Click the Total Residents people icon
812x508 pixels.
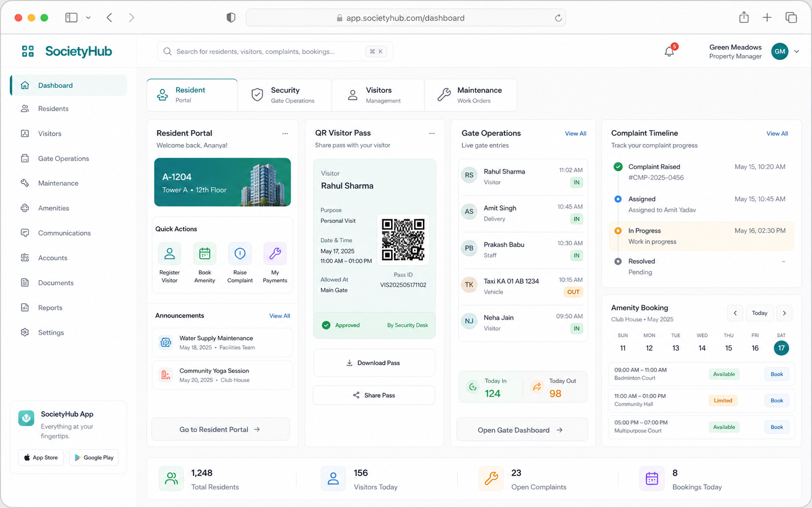click(172, 479)
